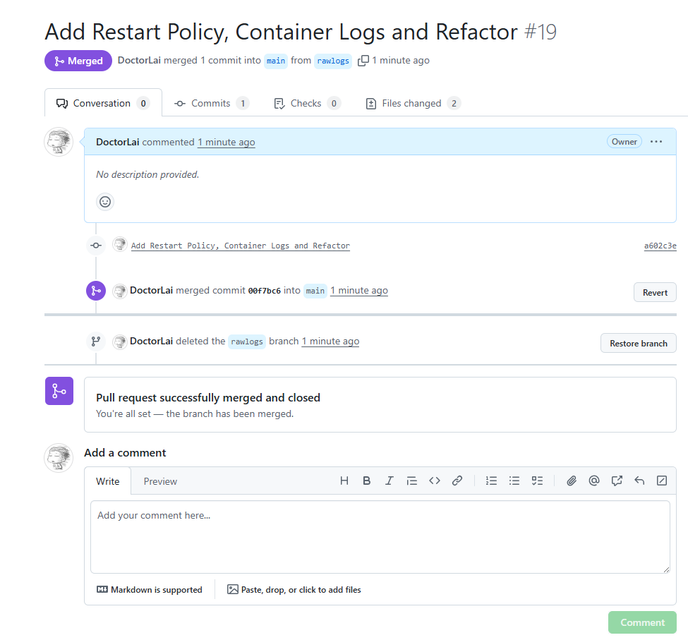Add emoji reaction to DoctorLai's comment
The image size is (688, 640).
tap(105, 202)
